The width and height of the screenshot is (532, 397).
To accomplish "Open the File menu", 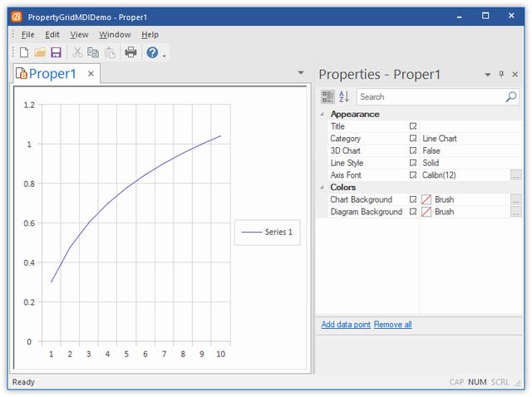I will (27, 35).
